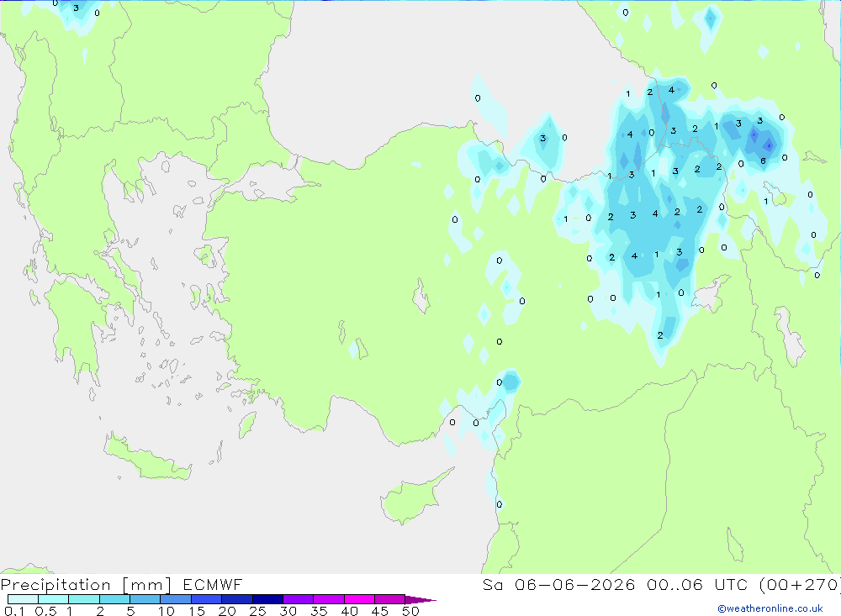Click the '25' legend scale label

tap(258, 611)
